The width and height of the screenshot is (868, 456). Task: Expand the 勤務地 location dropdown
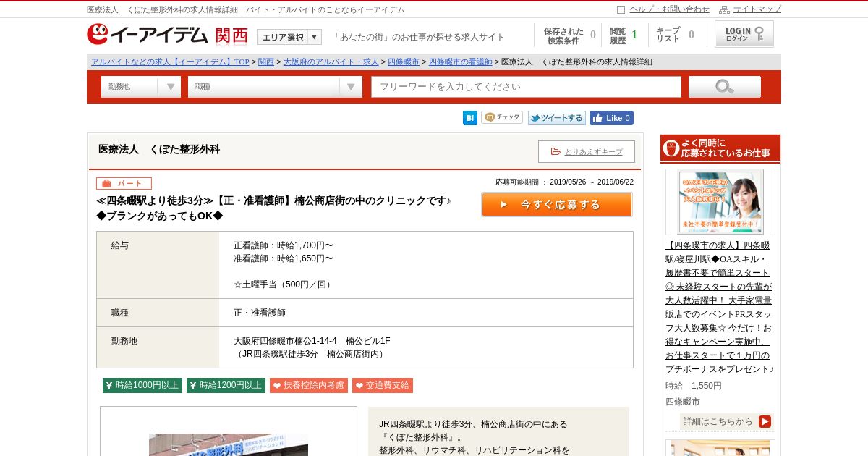pos(141,87)
